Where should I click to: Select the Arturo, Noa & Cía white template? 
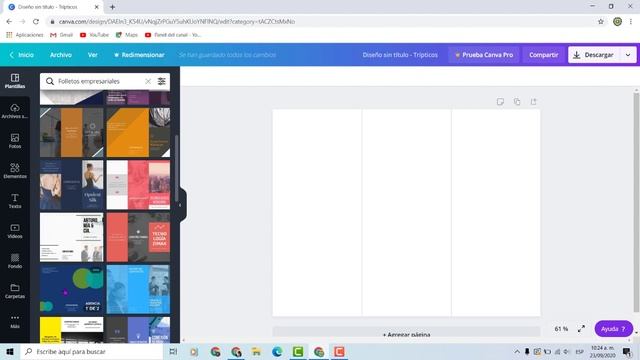coord(72,237)
